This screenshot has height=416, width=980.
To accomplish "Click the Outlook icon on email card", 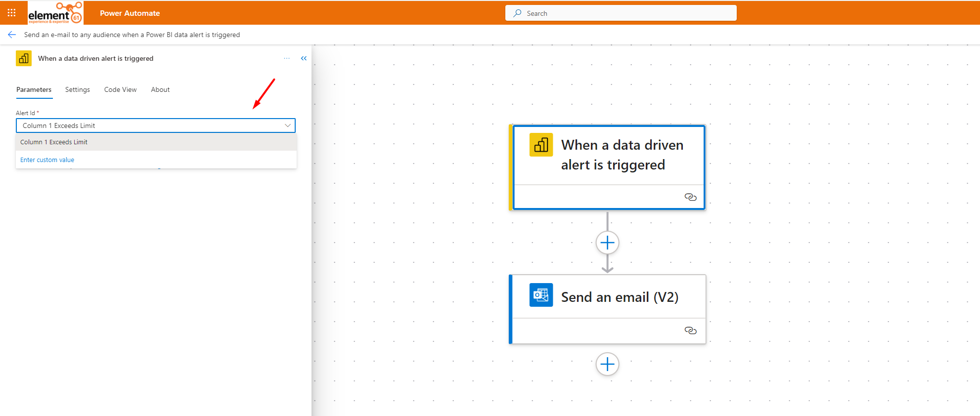I will (541, 295).
